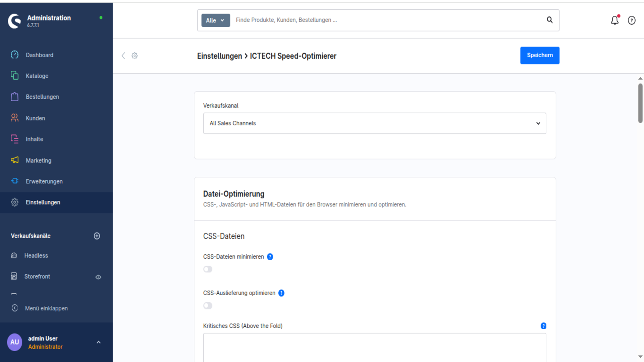Screen dimensions: 644x362
Task: Click the Dashboard gauge icon
Action: 14,55
